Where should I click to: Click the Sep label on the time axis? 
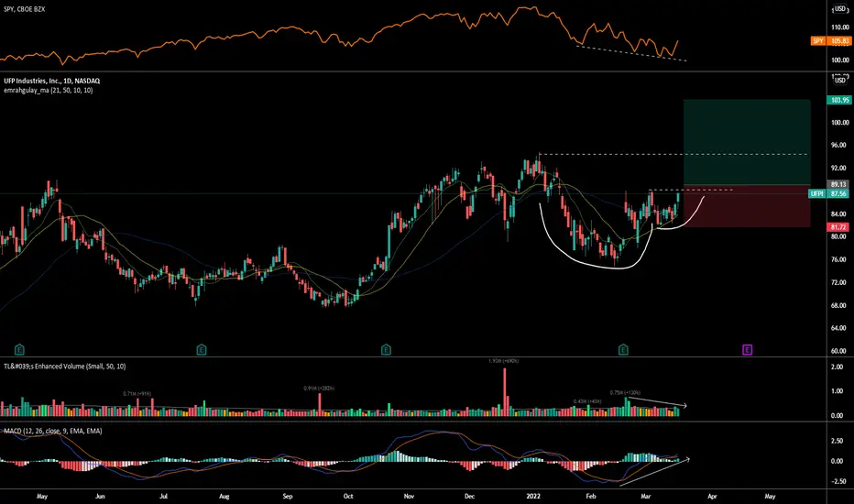[288, 497]
